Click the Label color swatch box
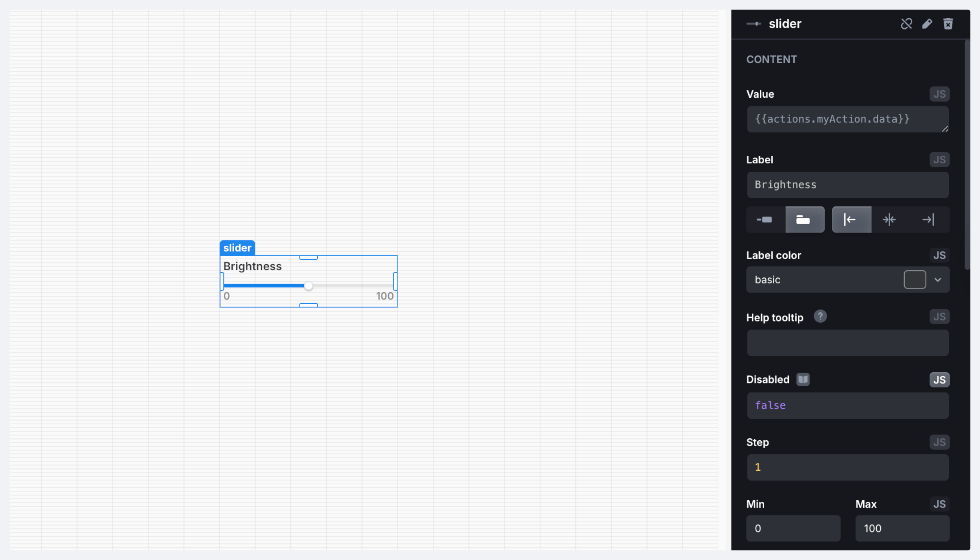980x560 pixels. tap(914, 279)
